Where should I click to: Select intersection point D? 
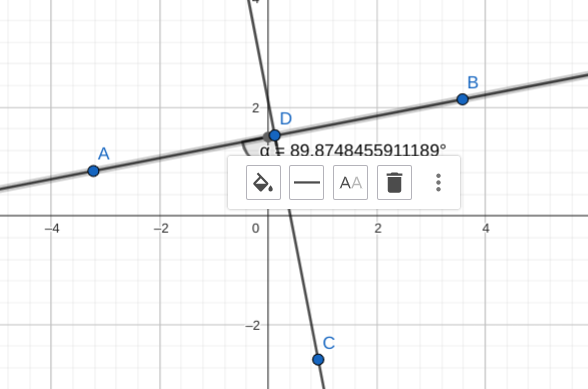274,135
